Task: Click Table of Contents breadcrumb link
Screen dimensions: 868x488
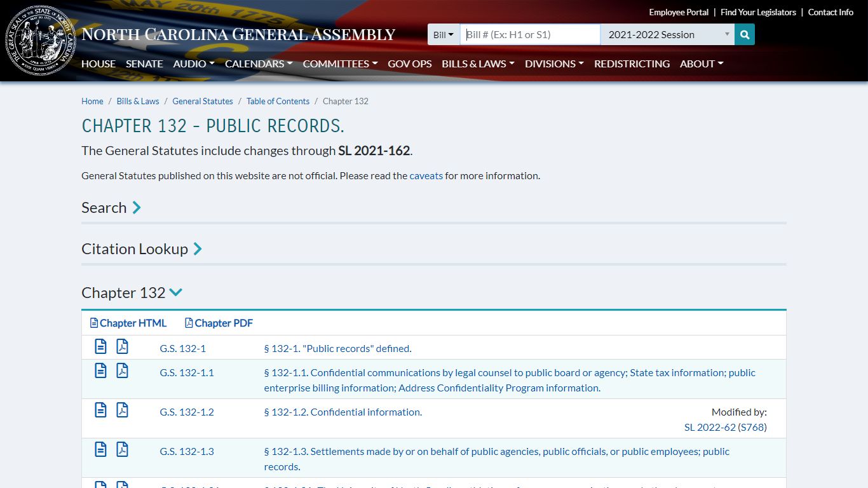Action: click(x=278, y=101)
